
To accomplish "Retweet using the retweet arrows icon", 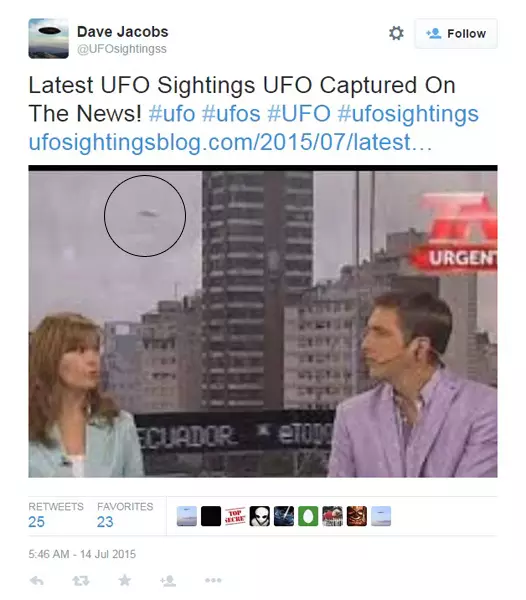I will (x=81, y=581).
